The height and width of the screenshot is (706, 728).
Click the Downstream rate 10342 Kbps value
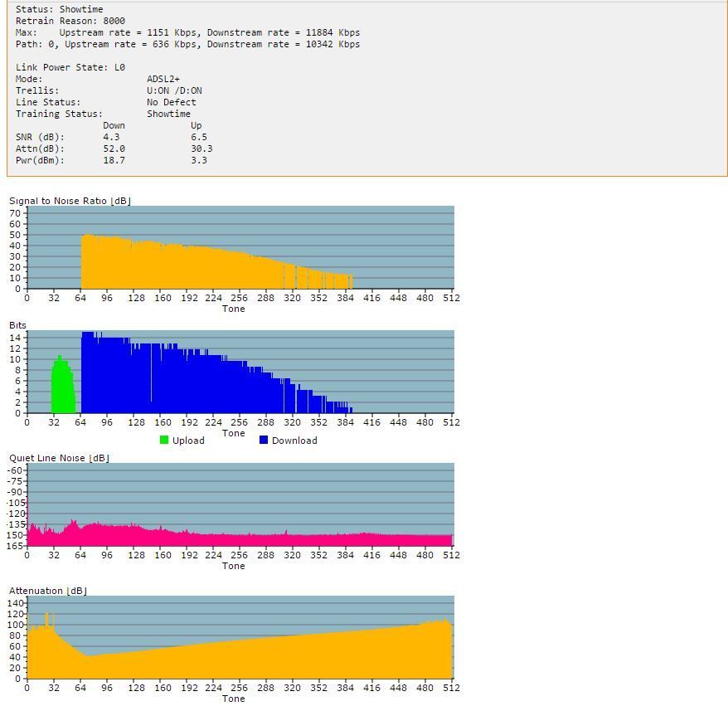pos(332,44)
